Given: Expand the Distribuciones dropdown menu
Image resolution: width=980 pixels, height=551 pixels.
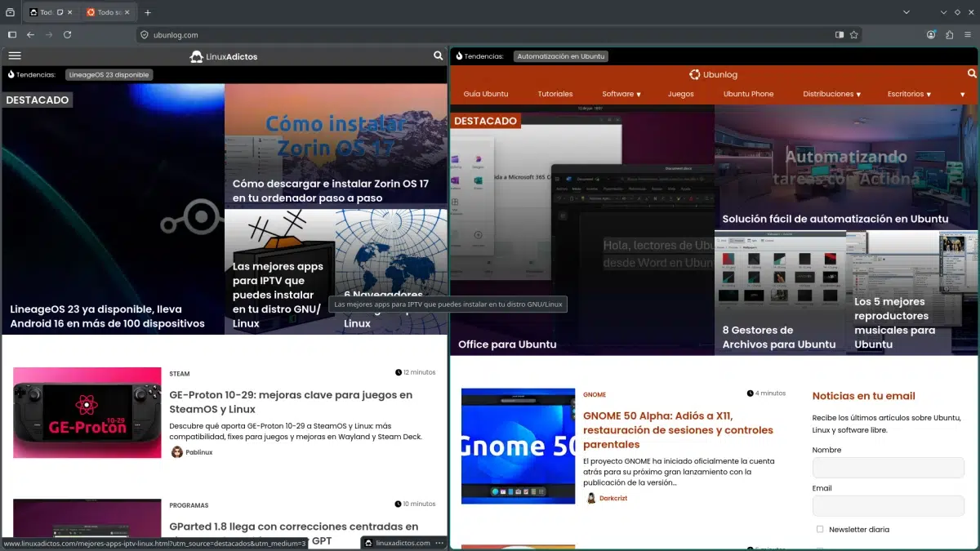Looking at the screenshot, I should (x=831, y=94).
